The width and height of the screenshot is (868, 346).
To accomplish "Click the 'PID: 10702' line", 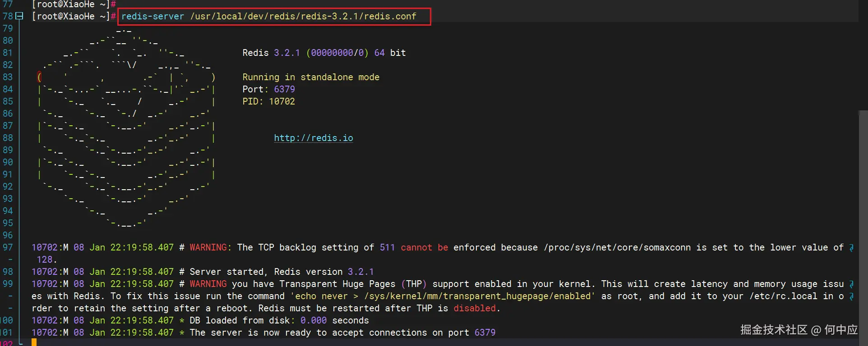I will tap(268, 101).
